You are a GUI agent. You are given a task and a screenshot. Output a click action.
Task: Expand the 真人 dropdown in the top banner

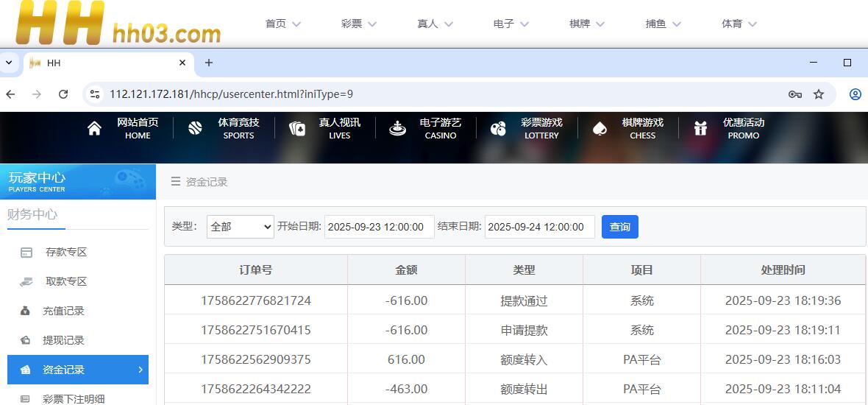tap(435, 24)
